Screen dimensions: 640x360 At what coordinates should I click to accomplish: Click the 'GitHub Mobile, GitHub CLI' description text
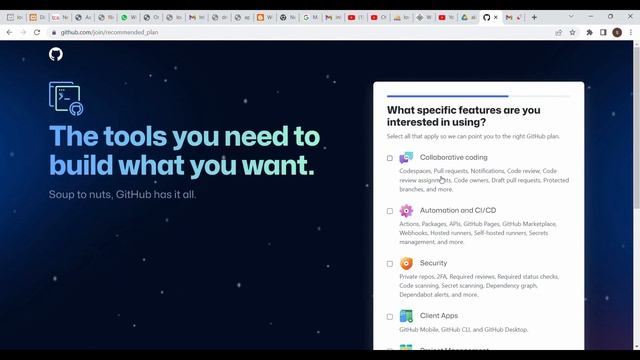pos(463,329)
